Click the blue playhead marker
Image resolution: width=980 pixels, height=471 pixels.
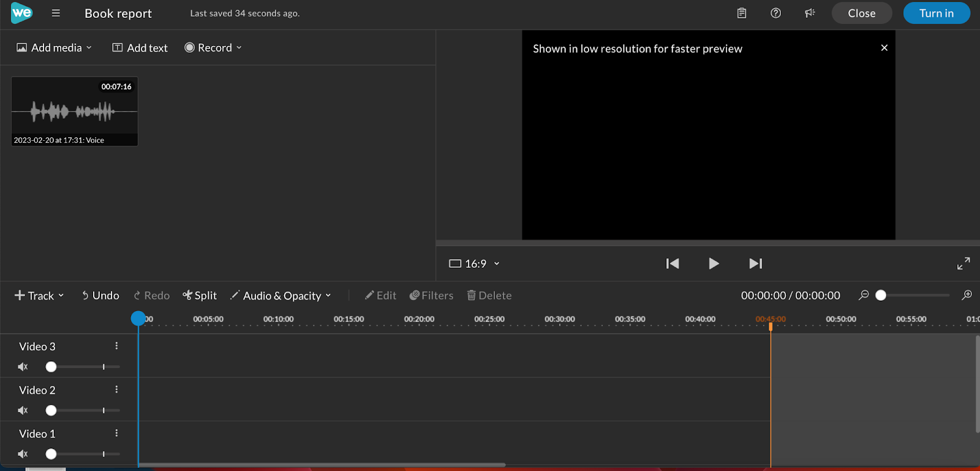[x=138, y=318]
